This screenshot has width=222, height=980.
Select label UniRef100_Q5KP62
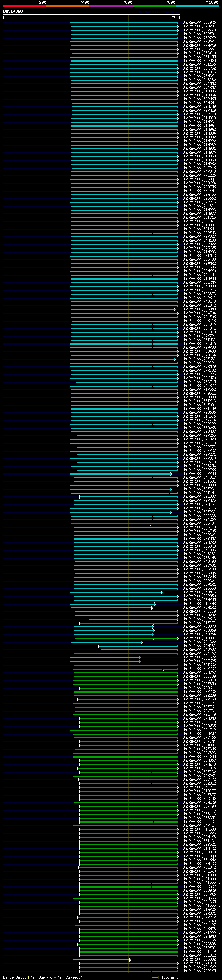(x=199, y=776)
